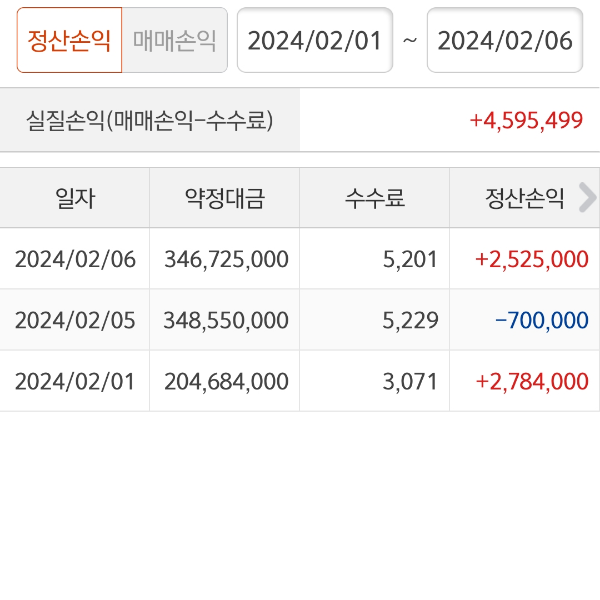This screenshot has height=600, width=600.
Task: Click the -700,000 loss value
Action: [541, 320]
